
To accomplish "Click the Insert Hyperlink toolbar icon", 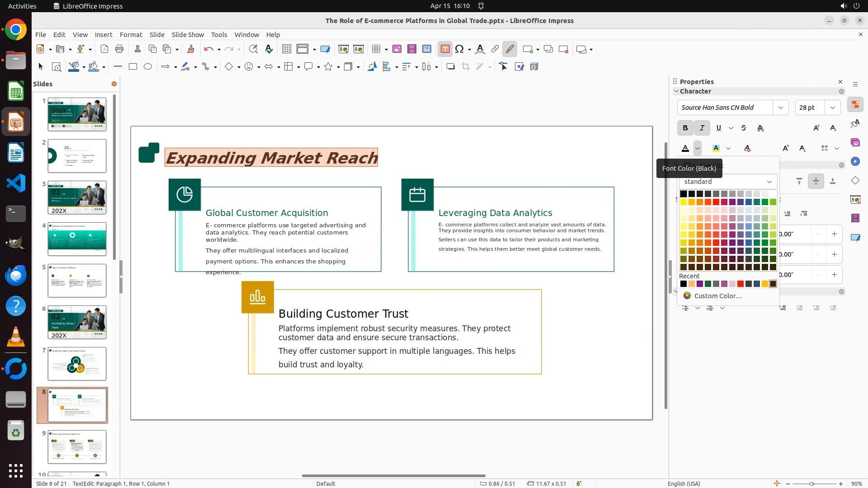I will coord(495,49).
